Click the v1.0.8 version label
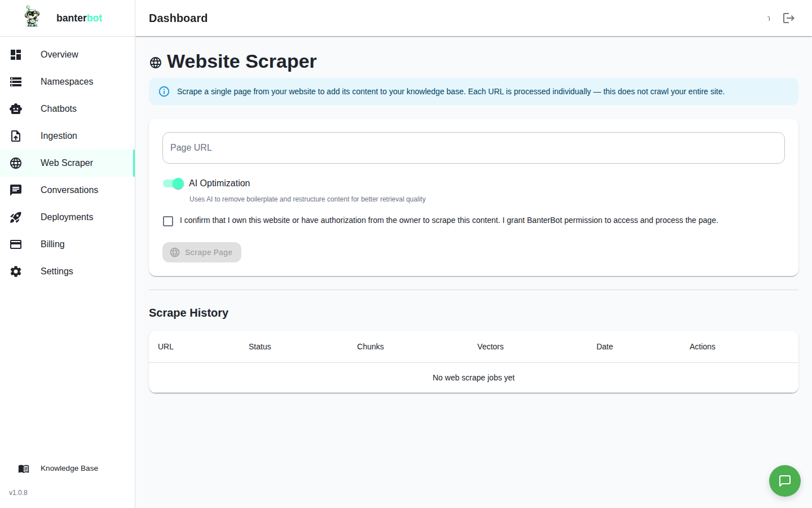The width and height of the screenshot is (812, 508). (x=18, y=493)
